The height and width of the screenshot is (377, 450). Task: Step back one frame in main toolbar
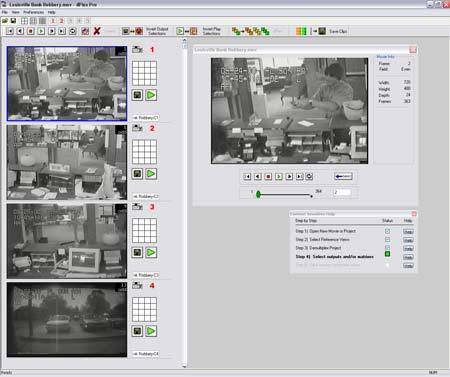click(20, 31)
